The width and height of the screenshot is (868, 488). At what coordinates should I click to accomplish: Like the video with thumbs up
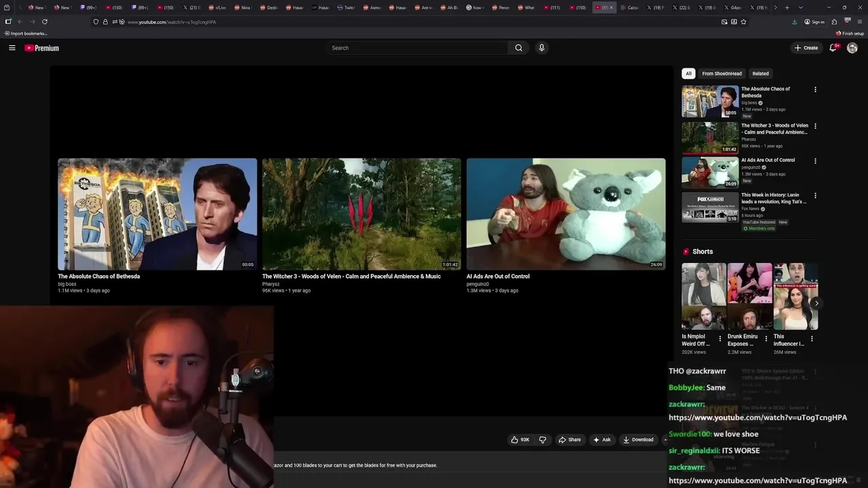pyautogui.click(x=520, y=440)
